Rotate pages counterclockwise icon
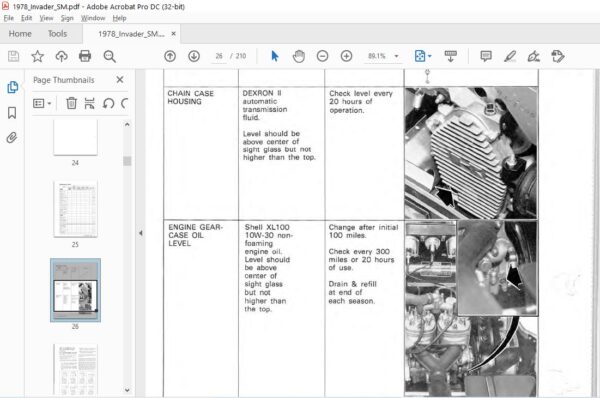The width and height of the screenshot is (600, 398). point(108,103)
